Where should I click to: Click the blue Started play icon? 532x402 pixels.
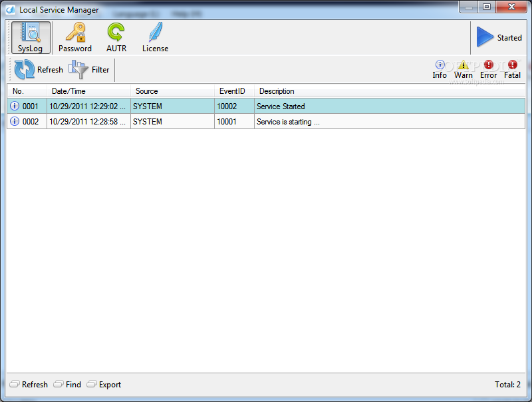point(485,37)
